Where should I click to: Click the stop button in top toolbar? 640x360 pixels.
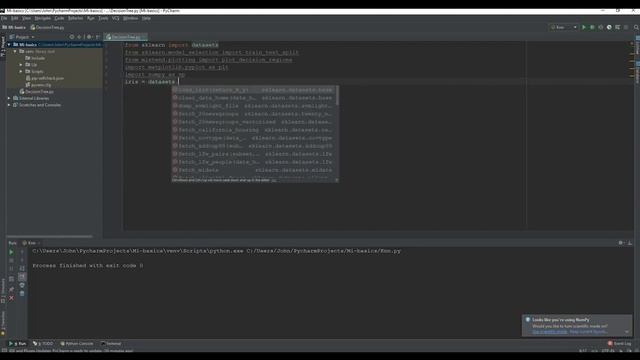click(626, 27)
